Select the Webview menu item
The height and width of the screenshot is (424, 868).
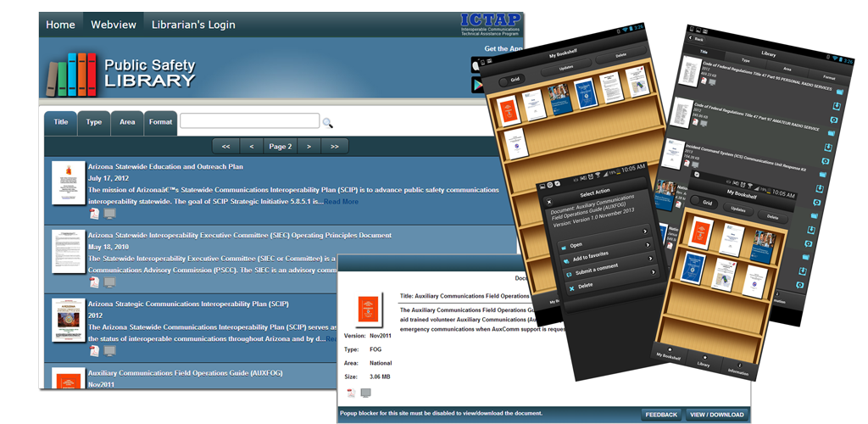[114, 25]
